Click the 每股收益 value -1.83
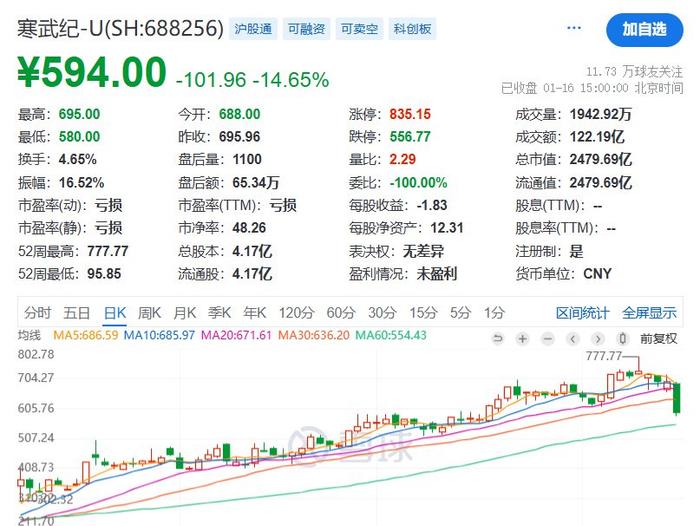 [x=432, y=205]
